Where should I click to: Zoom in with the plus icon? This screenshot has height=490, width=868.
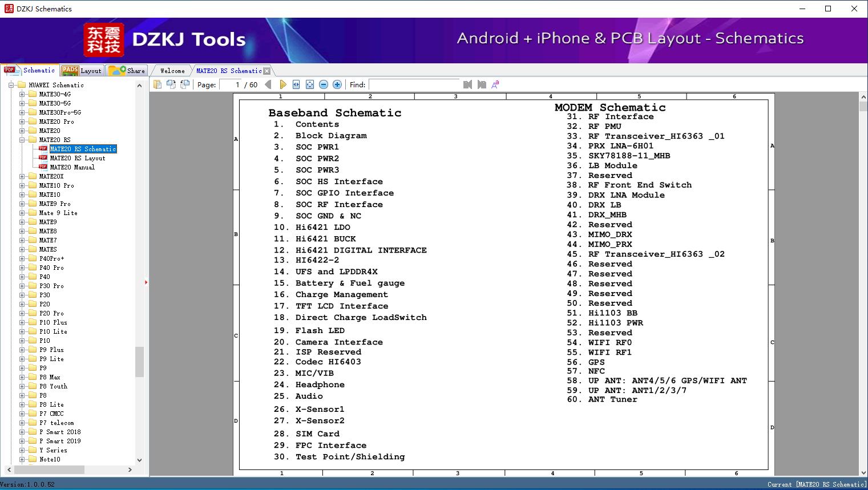(337, 84)
